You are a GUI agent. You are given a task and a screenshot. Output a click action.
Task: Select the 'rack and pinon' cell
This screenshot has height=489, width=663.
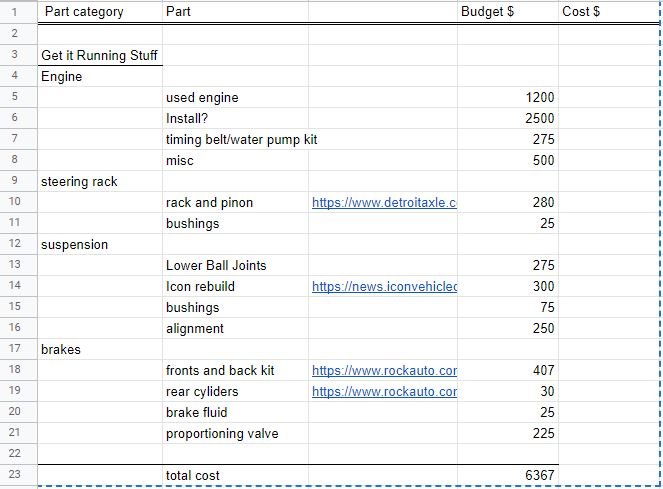click(x=236, y=202)
